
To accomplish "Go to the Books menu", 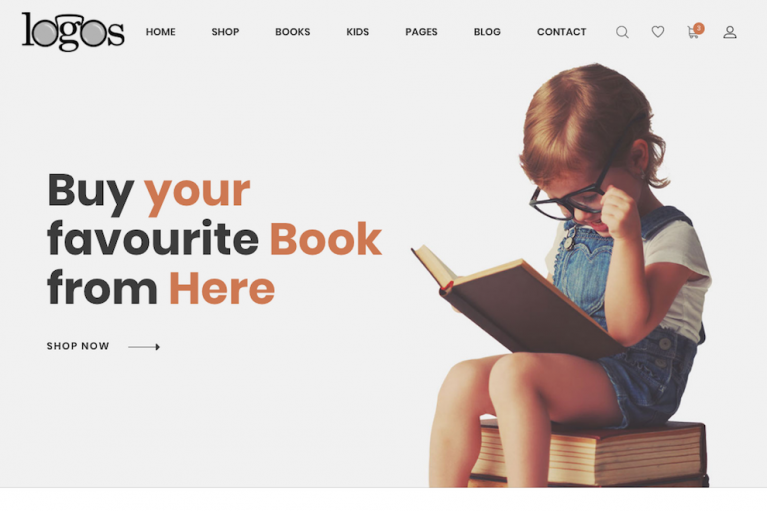I will coord(293,32).
